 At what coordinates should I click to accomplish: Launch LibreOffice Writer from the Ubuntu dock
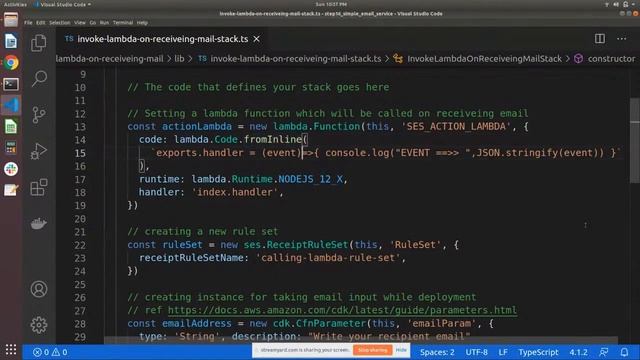point(11,41)
